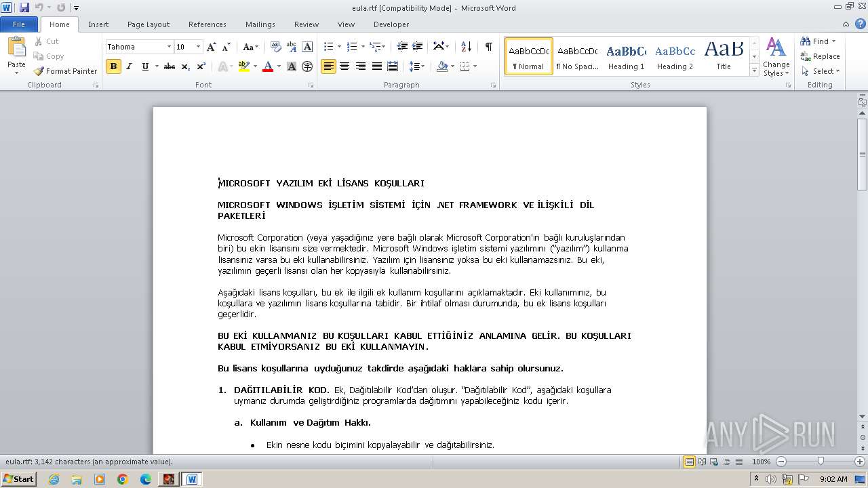Switch to Print Layout view
Viewport: 868px width, 488px height.
(x=689, y=462)
